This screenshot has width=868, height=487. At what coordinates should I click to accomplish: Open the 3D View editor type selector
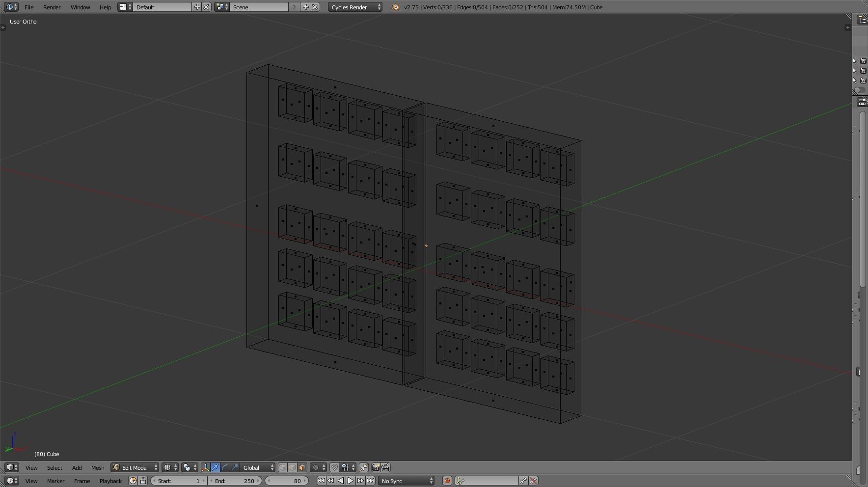click(12, 467)
